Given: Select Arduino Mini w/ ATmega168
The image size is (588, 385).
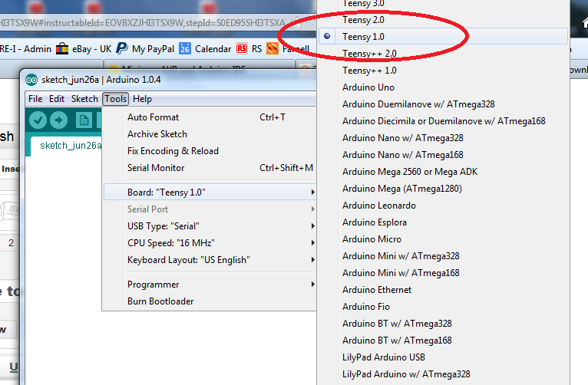Looking at the screenshot, I should pos(443,273).
